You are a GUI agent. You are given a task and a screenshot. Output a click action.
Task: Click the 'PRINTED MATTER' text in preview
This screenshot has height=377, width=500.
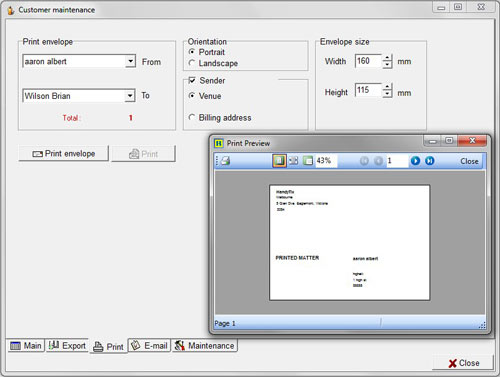(x=297, y=258)
